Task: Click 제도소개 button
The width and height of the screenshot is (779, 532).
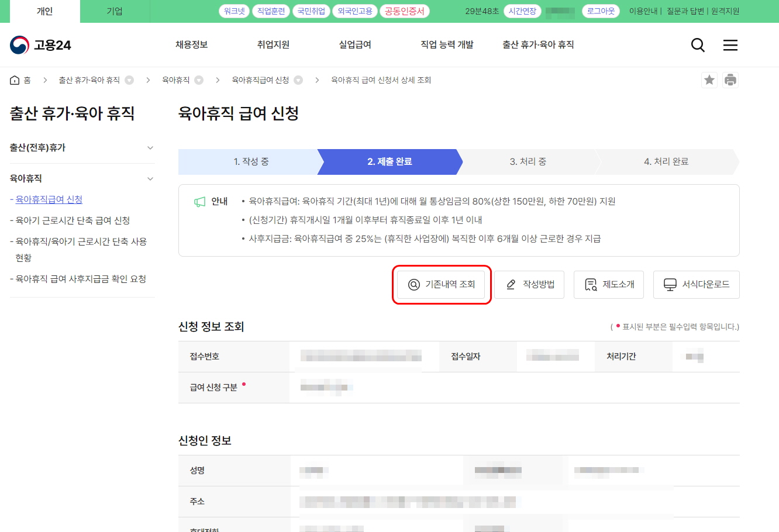Action: point(609,285)
